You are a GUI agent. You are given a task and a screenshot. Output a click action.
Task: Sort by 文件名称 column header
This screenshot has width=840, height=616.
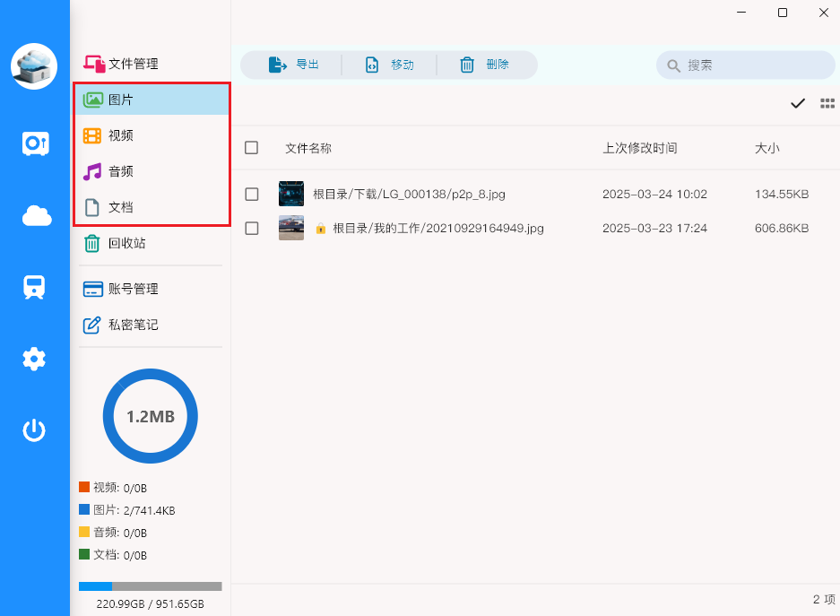coord(308,148)
